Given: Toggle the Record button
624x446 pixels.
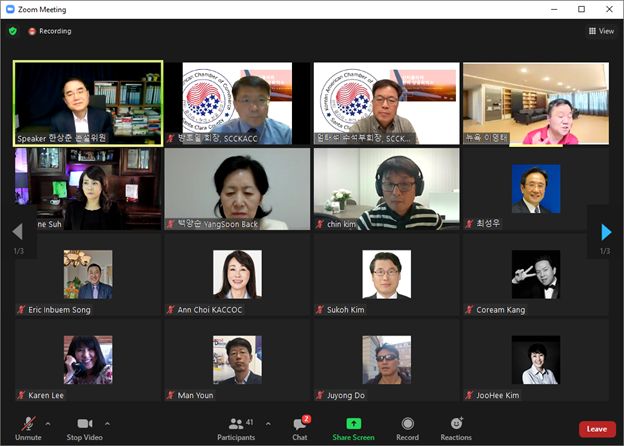Looking at the screenshot, I should [x=407, y=427].
